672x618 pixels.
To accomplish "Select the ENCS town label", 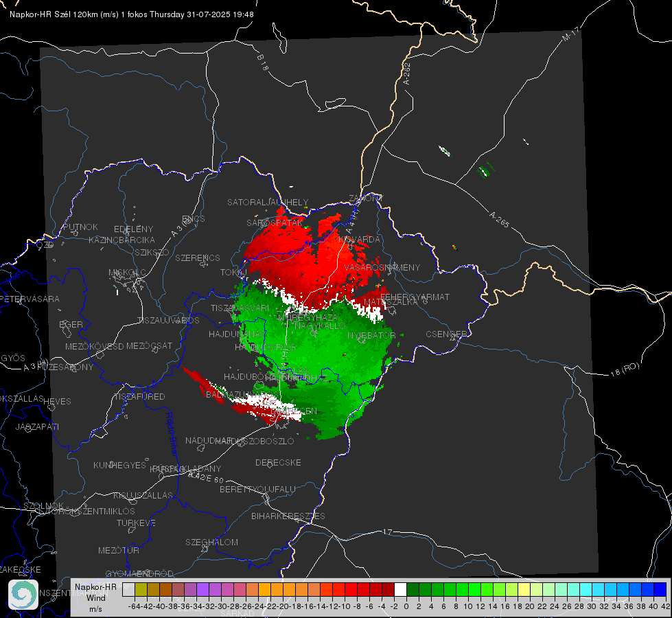I will pyautogui.click(x=194, y=219).
